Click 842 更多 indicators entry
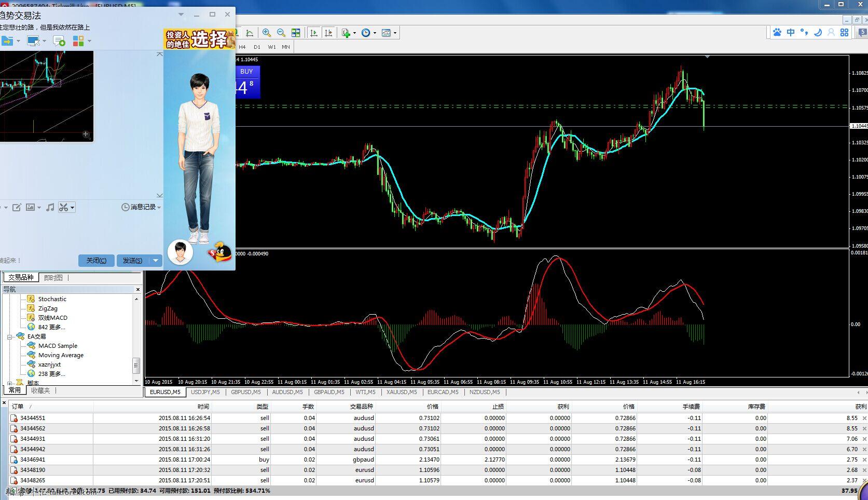 51,327
